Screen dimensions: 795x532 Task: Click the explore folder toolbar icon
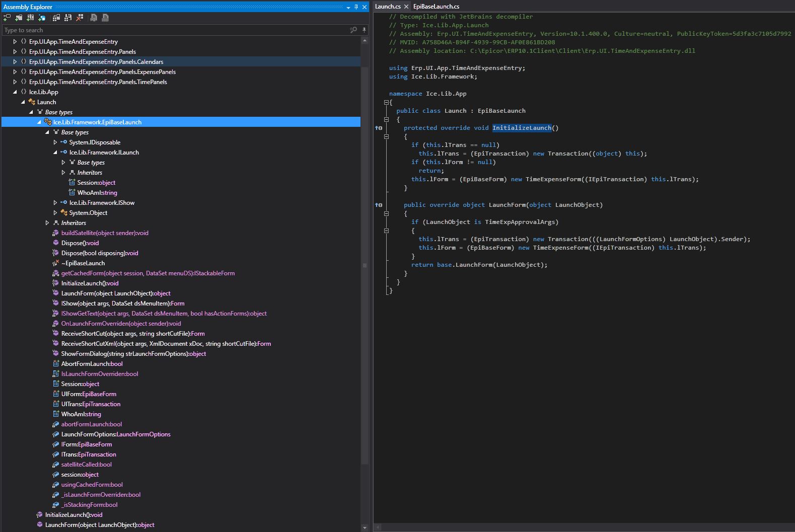19,18
